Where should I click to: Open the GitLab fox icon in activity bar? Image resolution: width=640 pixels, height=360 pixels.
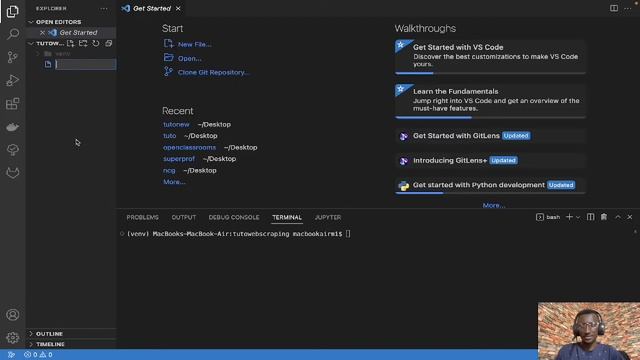pyautogui.click(x=13, y=173)
